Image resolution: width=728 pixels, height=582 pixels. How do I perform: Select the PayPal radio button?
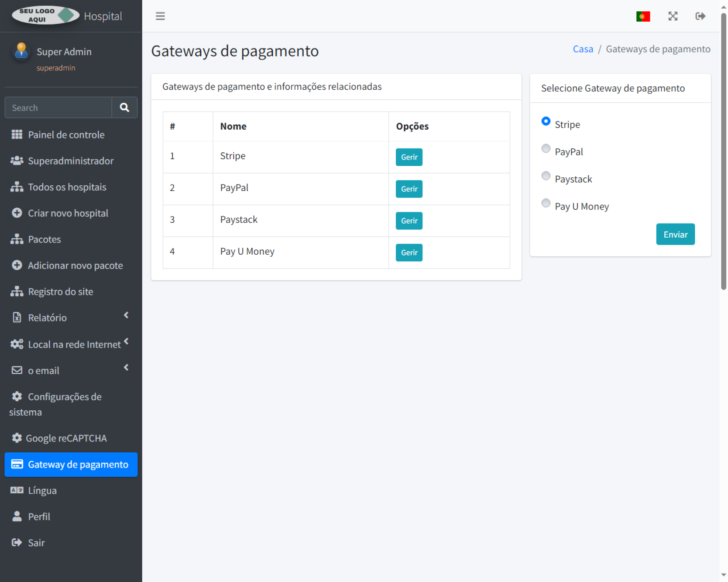coord(546,149)
